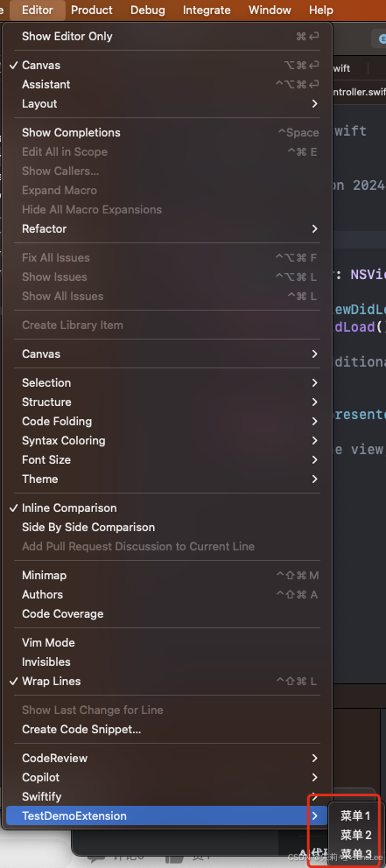
Task: Open the Editor menu in the menu bar
Action: pyautogui.click(x=38, y=10)
